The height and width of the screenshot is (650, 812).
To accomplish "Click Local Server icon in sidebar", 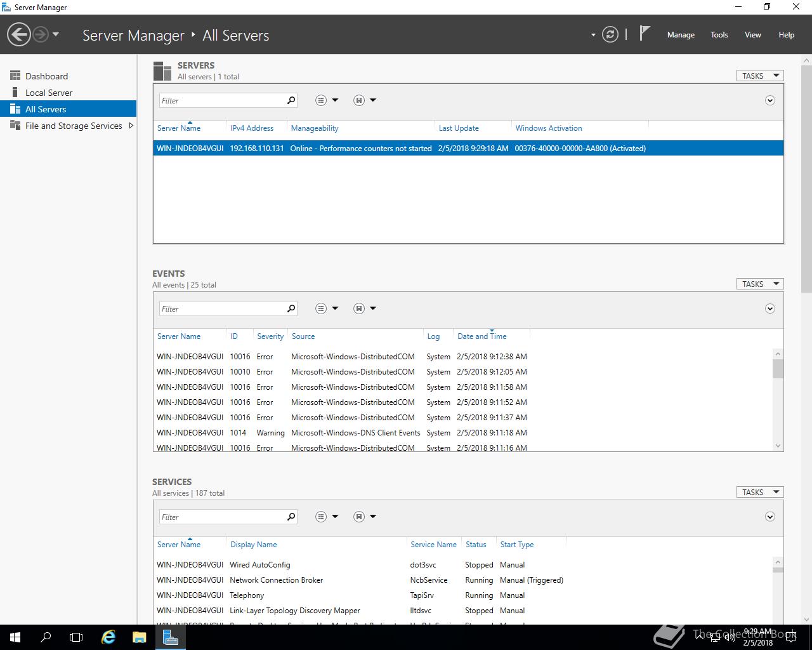I will [15, 93].
